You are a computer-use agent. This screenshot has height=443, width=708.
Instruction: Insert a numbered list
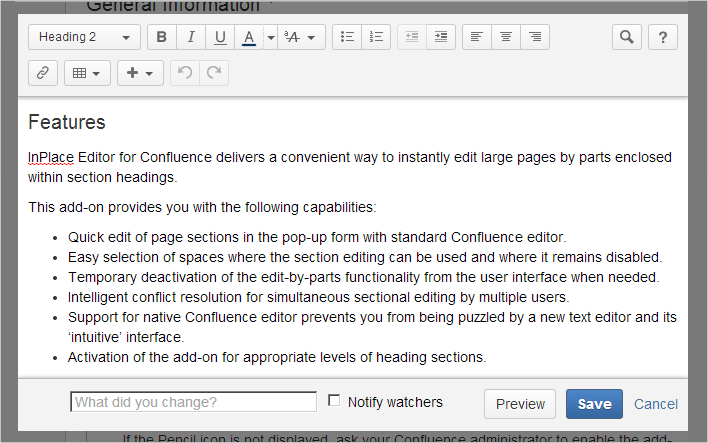tap(376, 37)
